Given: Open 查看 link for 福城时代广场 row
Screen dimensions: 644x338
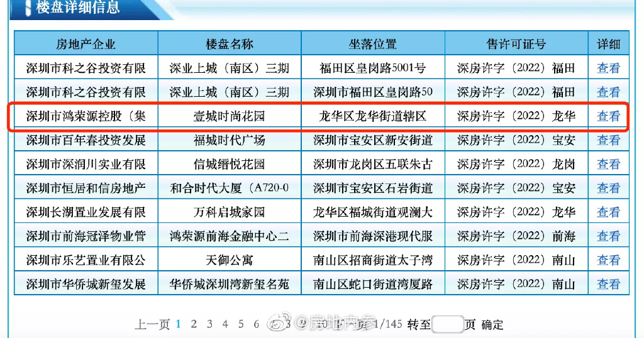Looking at the screenshot, I should [x=608, y=140].
